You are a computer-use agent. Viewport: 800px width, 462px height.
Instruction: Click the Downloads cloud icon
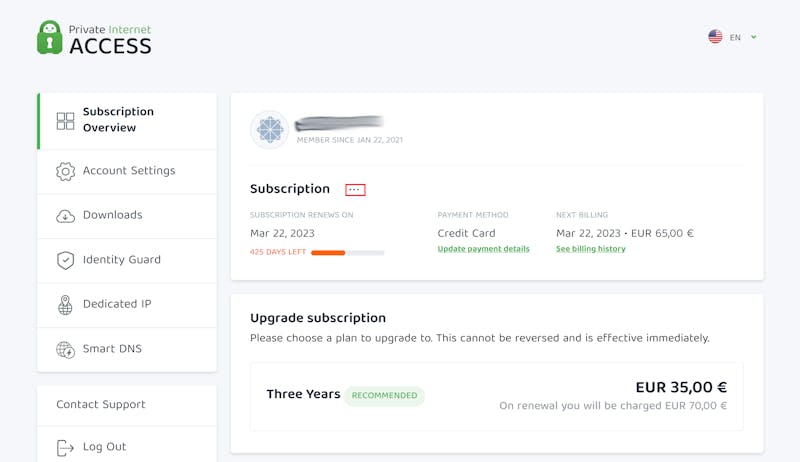65,216
